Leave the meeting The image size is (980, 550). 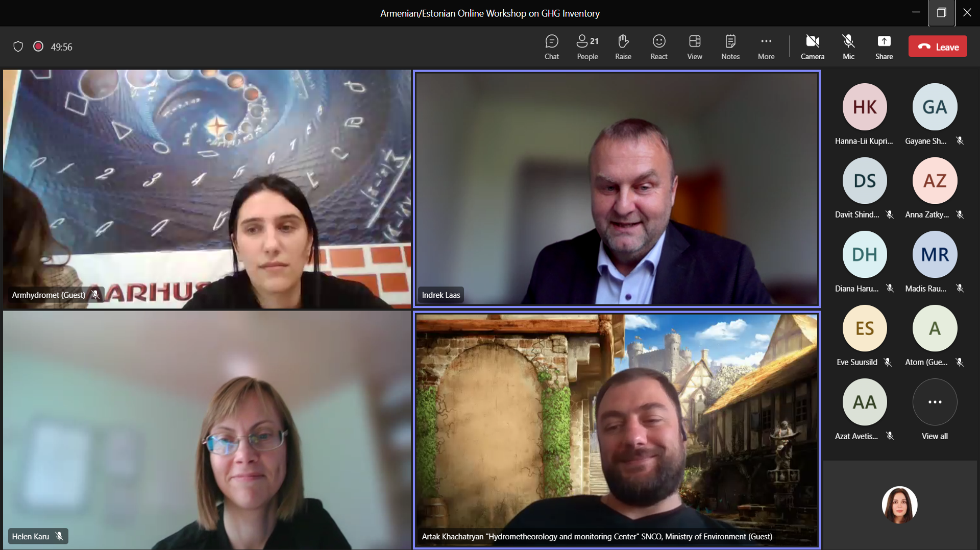[937, 47]
